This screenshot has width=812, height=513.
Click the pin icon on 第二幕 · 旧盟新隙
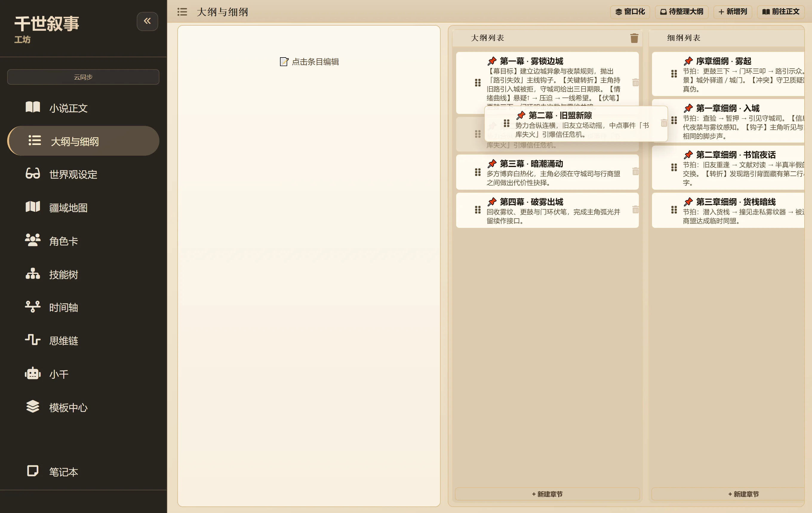521,115
